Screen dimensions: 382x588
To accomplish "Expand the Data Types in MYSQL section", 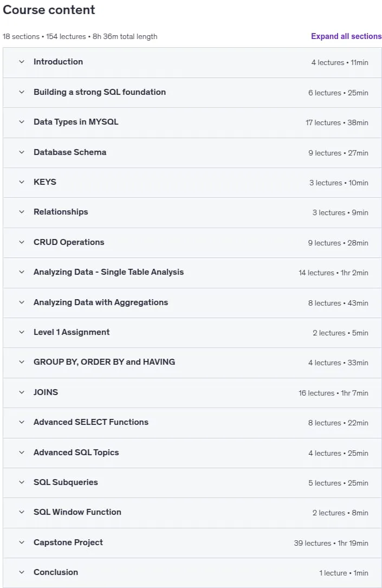I will pyautogui.click(x=192, y=122).
